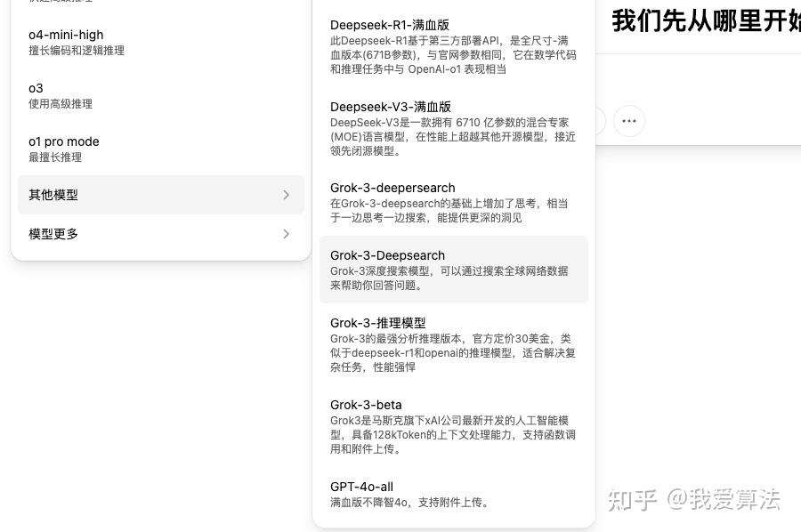Expand chevron arrow next to 模型更多
The height and width of the screenshot is (532, 801).
tap(286, 234)
